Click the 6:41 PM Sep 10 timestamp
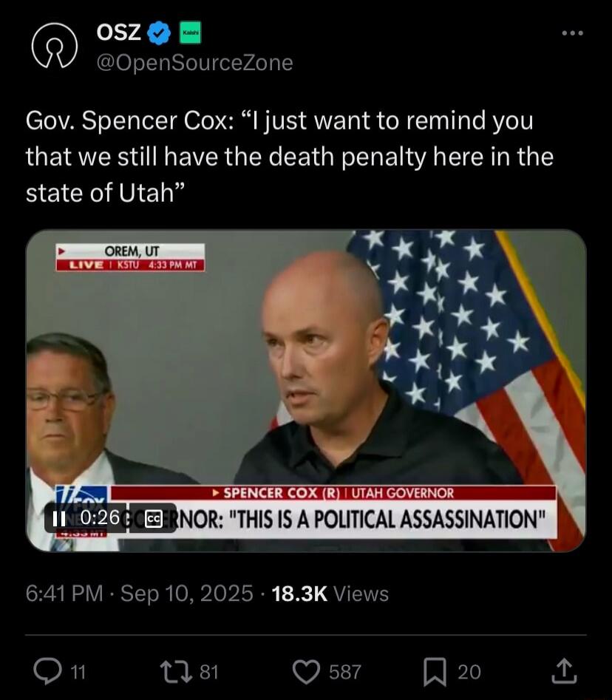The image size is (612, 700). click(139, 594)
